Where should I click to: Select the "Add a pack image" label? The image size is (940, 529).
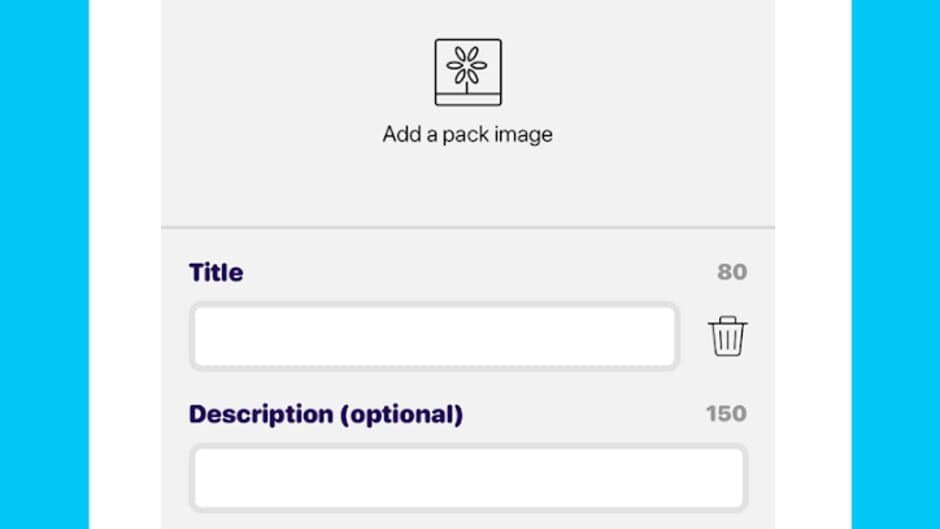(467, 134)
